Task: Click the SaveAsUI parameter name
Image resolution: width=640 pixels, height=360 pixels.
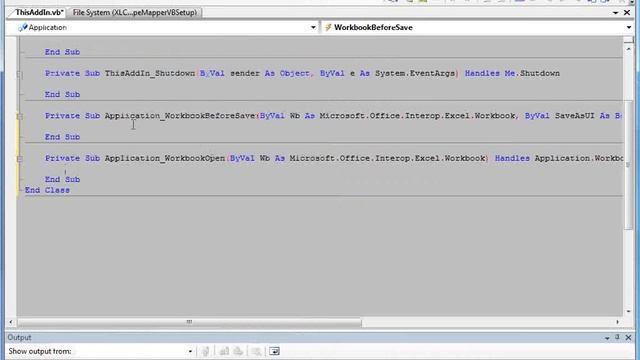Action: click(575, 116)
